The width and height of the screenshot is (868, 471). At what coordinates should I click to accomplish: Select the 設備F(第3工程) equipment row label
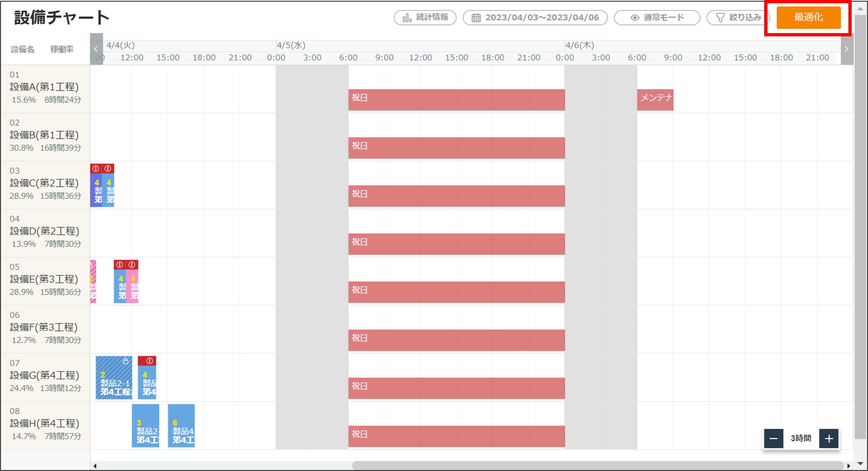44,328
